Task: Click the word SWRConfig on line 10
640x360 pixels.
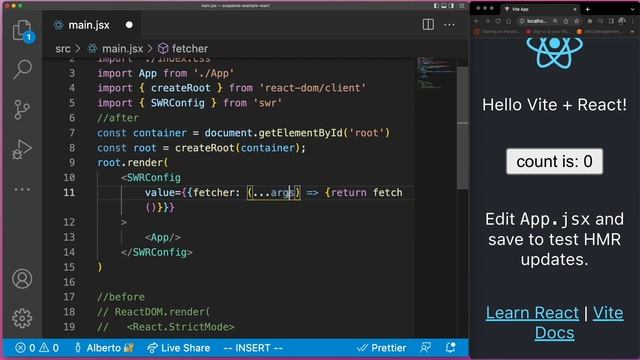Action: [154, 178]
